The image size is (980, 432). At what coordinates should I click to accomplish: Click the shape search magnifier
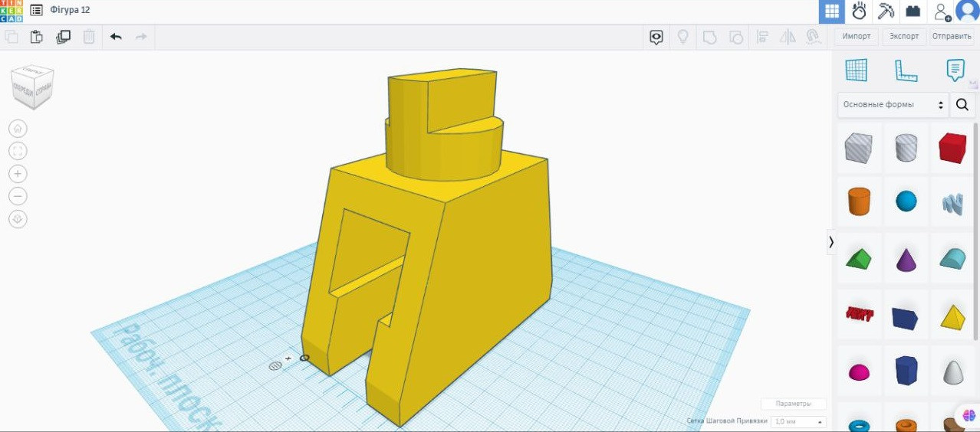[x=962, y=105]
